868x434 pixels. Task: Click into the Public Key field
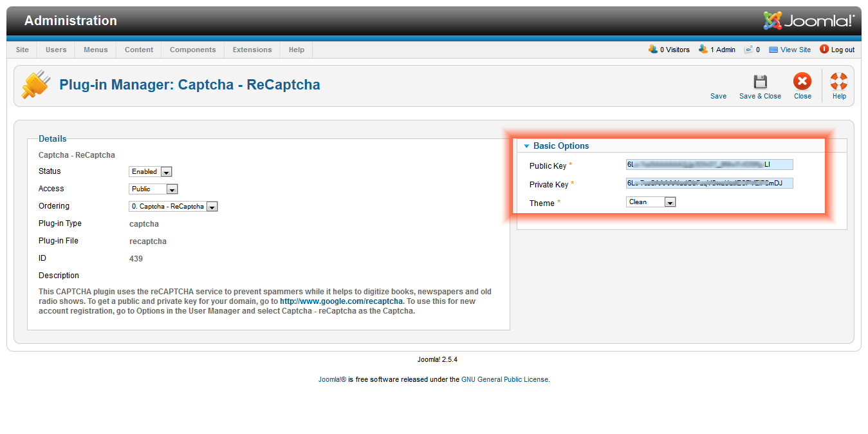pyautogui.click(x=709, y=165)
